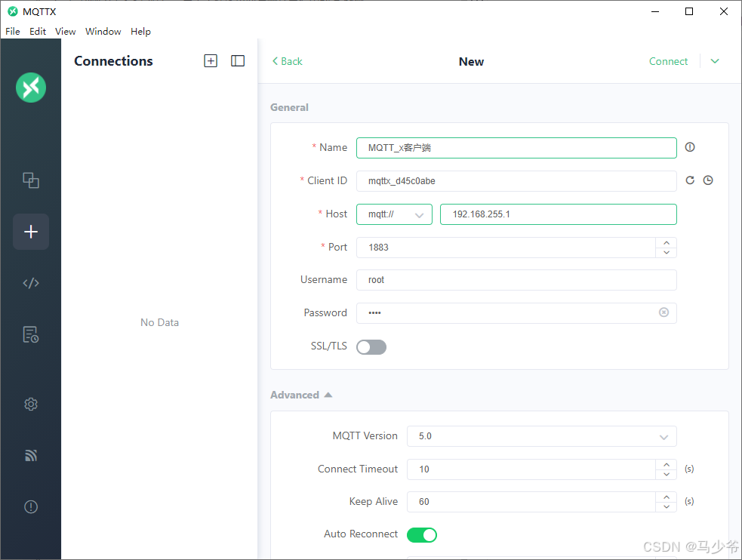Go Back to the previous page
742x560 pixels.
(288, 61)
